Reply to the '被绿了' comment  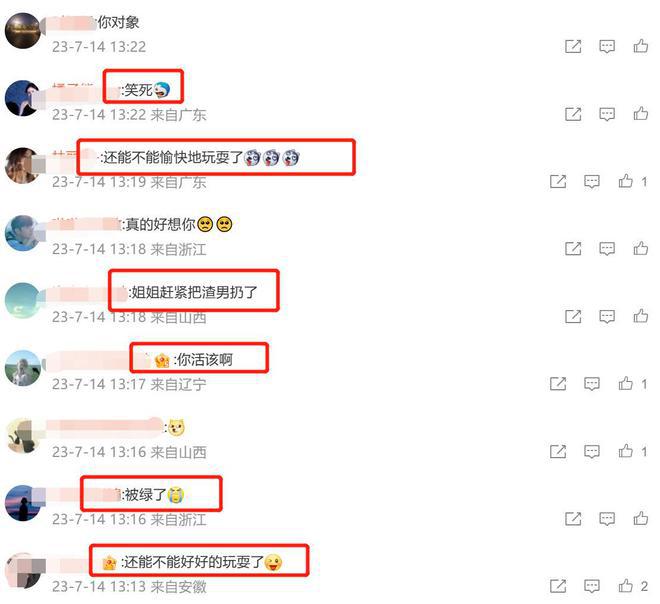[607, 519]
